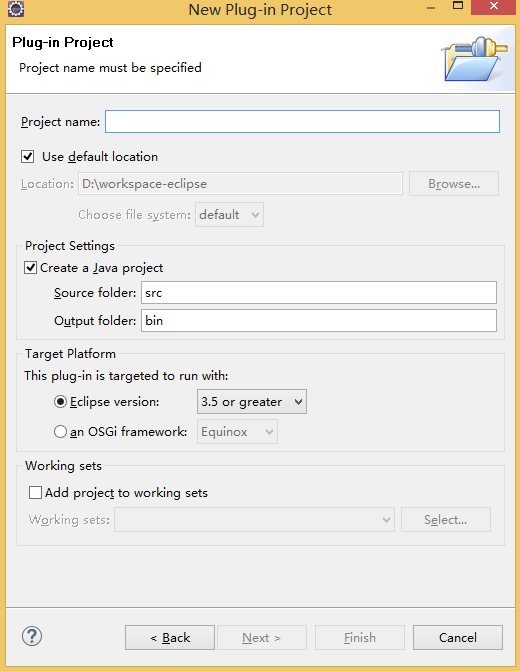Click the 'Project Settings' group label

70,246
